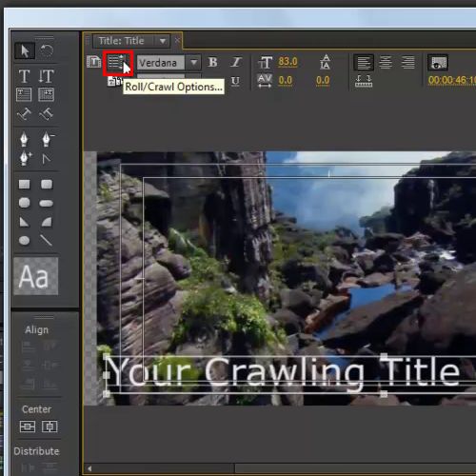Choose the Vertical Type tool
This screenshot has height=476, width=476.
point(47,76)
